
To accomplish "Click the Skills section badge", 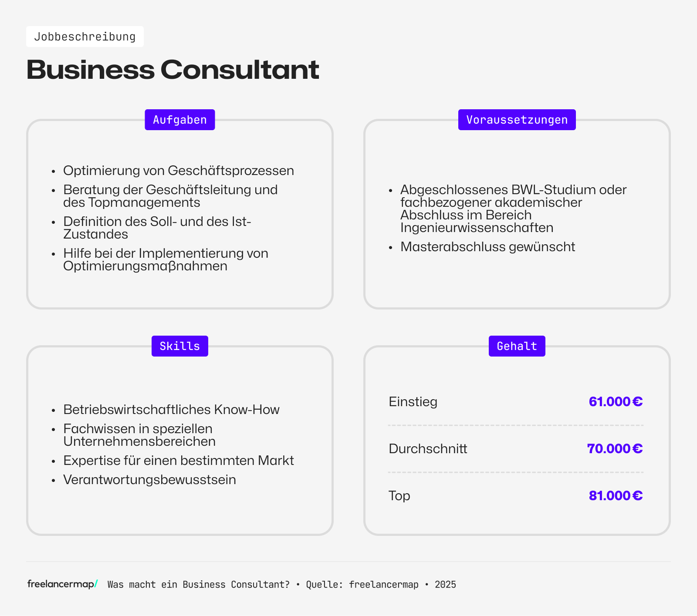I will tap(180, 346).
